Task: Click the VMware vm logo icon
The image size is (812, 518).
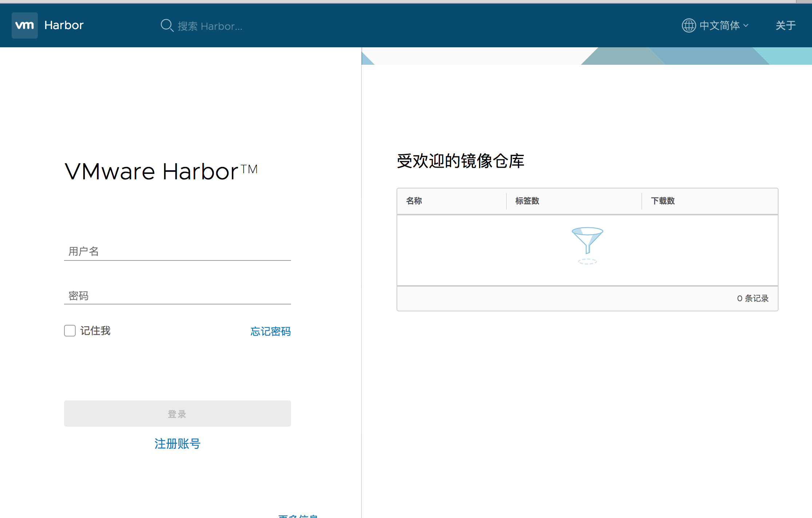Action: point(25,25)
